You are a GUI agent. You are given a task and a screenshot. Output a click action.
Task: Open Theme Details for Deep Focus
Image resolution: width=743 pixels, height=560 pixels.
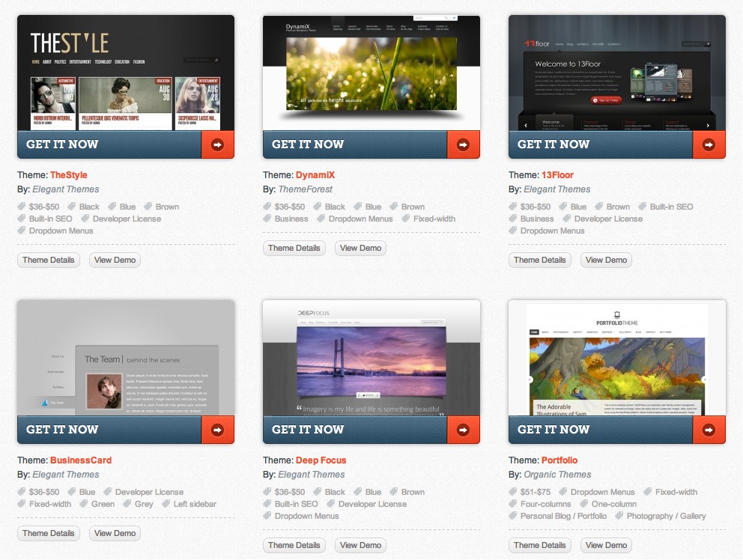(x=294, y=545)
